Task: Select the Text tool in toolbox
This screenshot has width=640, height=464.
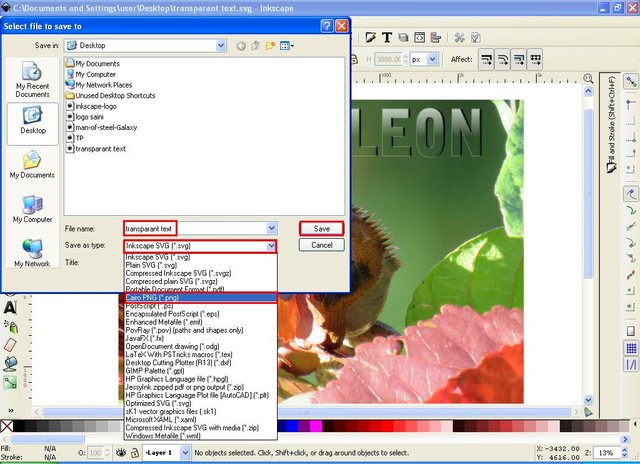Action: [x=10, y=307]
